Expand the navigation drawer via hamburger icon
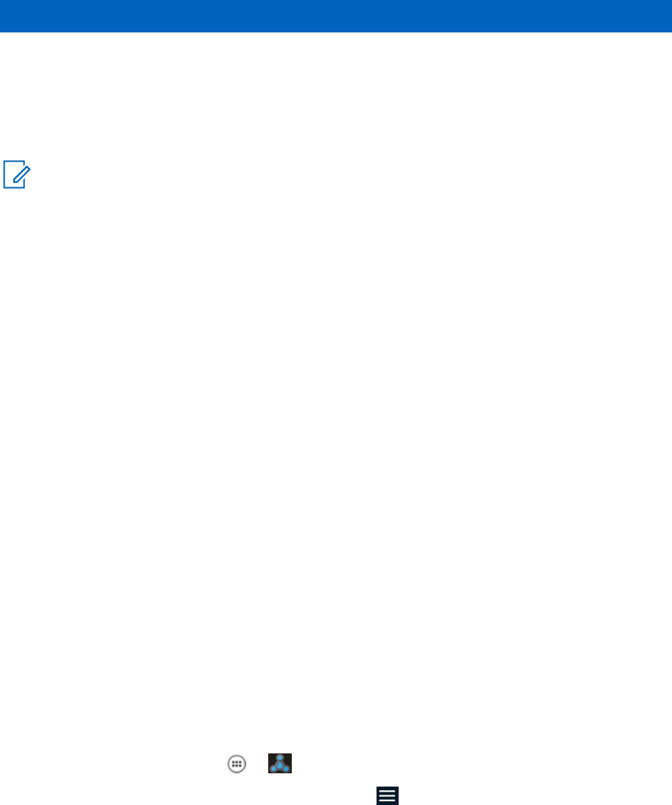This screenshot has height=805, width=672. pos(388,795)
